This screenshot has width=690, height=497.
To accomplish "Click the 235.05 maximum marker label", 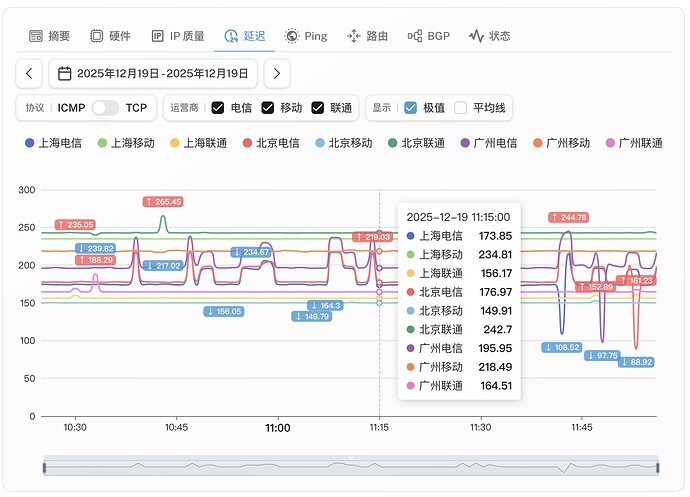I will coord(75,225).
